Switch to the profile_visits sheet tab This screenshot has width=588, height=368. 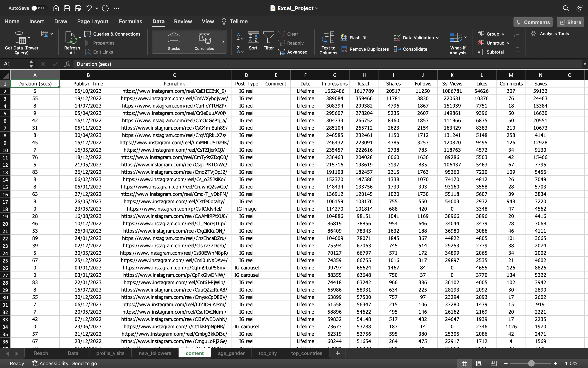pos(110,353)
